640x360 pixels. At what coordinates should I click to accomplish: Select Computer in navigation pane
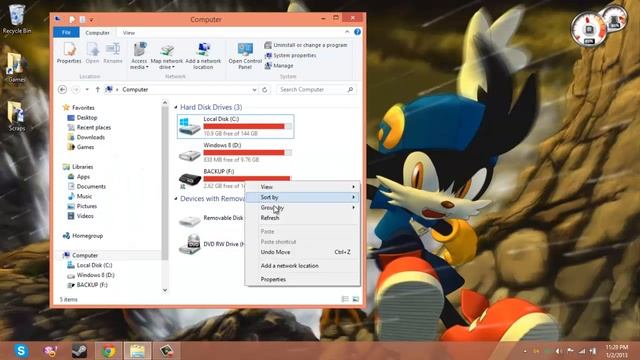coord(80,255)
